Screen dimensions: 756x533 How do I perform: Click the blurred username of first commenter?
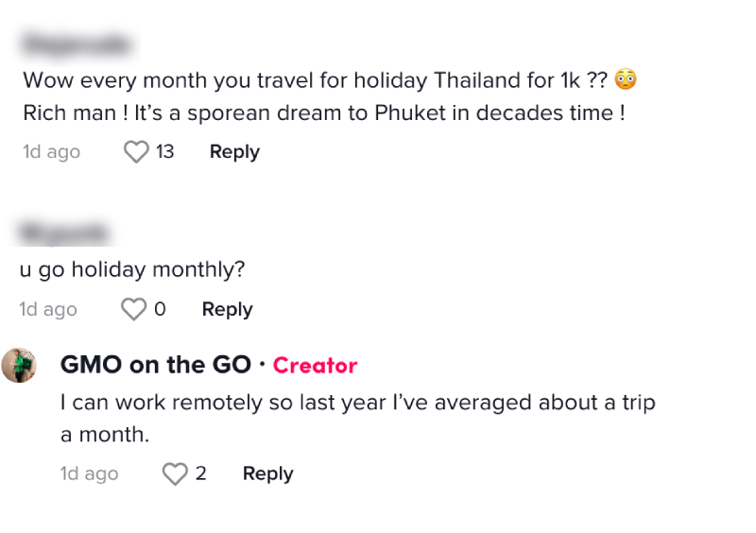(x=77, y=44)
